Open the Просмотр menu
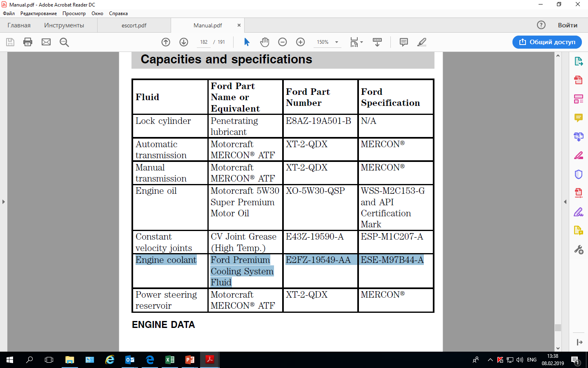The image size is (588, 368). [x=74, y=13]
